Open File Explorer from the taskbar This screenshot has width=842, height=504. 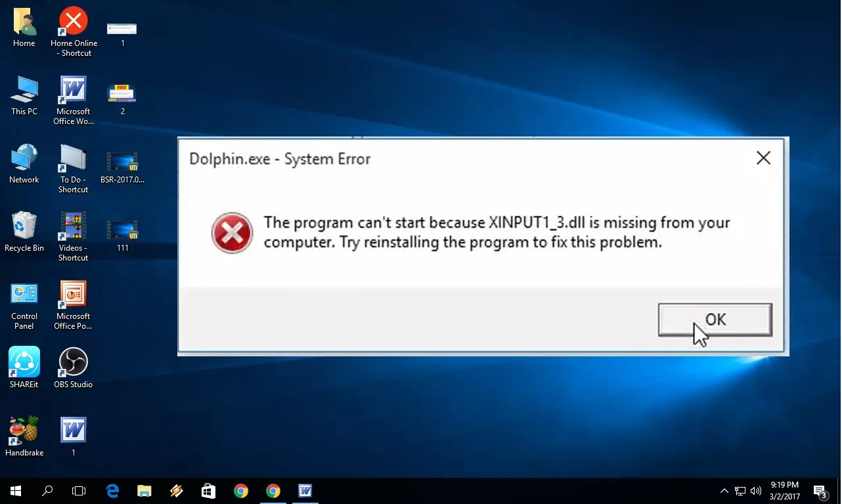click(144, 491)
